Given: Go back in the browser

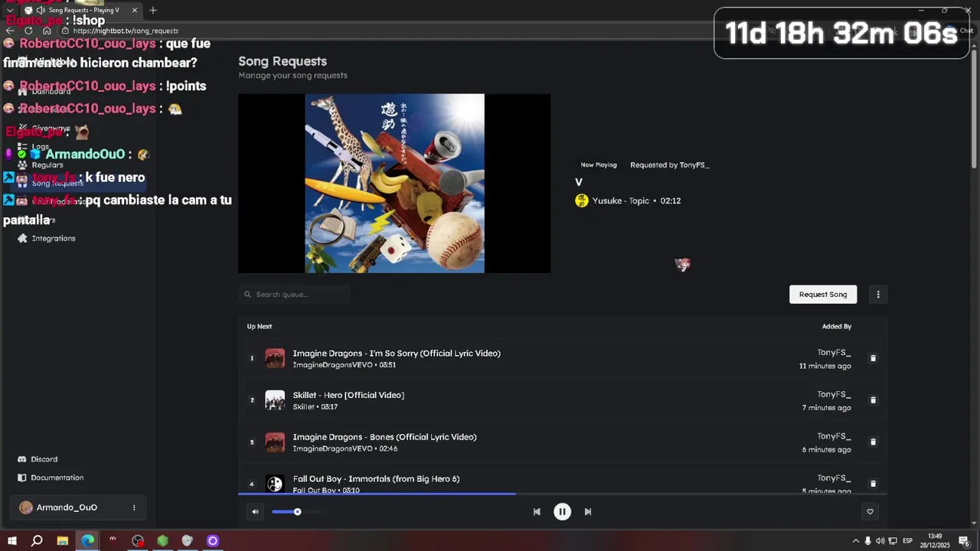Looking at the screenshot, I should [x=10, y=31].
